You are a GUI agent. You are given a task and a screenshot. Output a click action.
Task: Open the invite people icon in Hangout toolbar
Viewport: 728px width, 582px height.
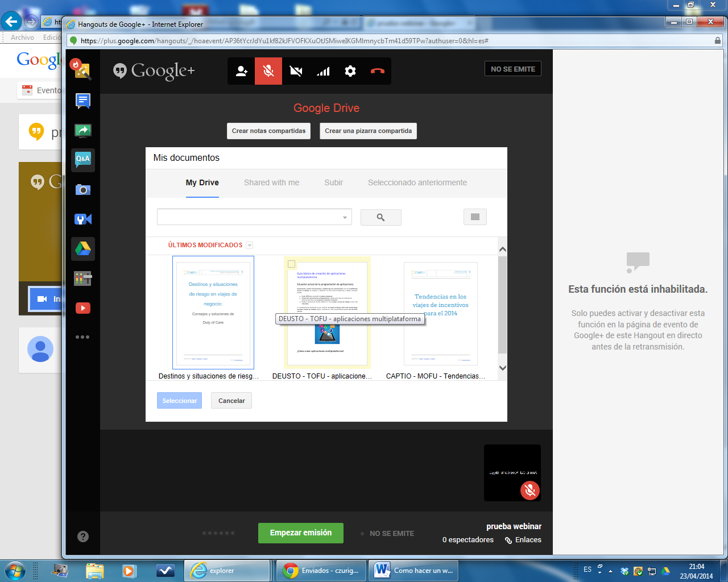click(241, 71)
